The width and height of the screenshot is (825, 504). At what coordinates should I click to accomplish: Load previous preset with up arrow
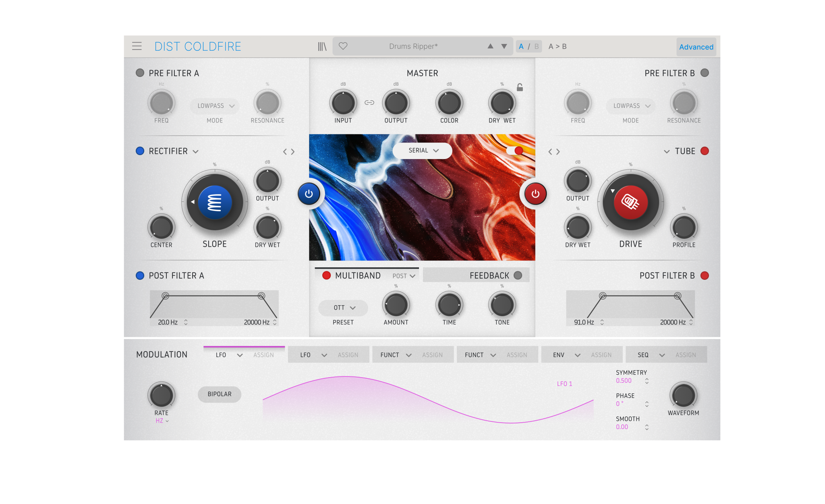point(490,46)
